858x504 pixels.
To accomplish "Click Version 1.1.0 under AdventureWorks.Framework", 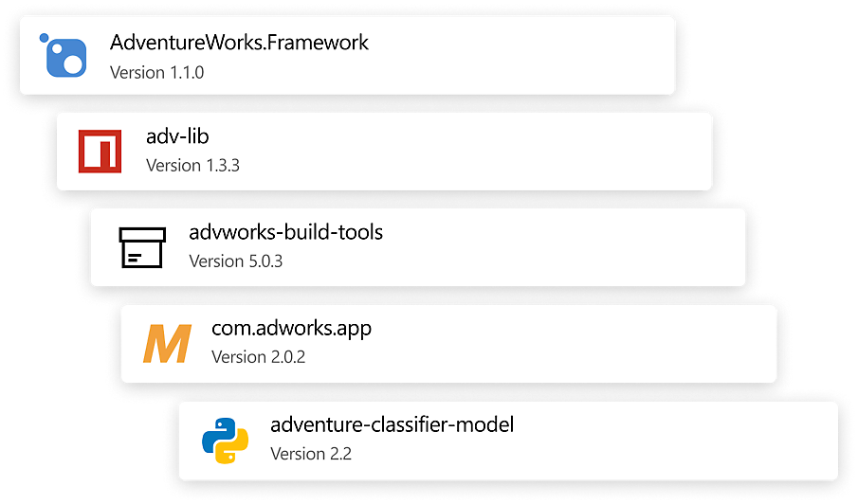I will point(156,72).
